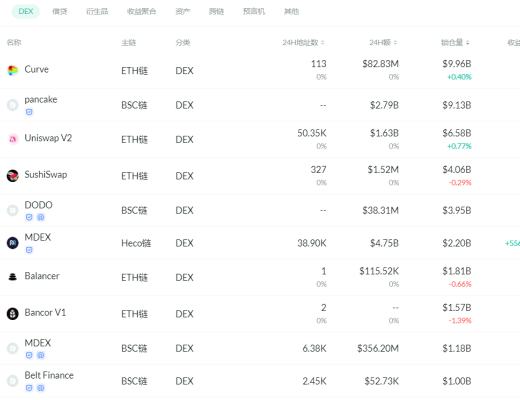The width and height of the screenshot is (520, 400).
Task: Click the MDEX logo in Heco row
Action: tap(13, 243)
